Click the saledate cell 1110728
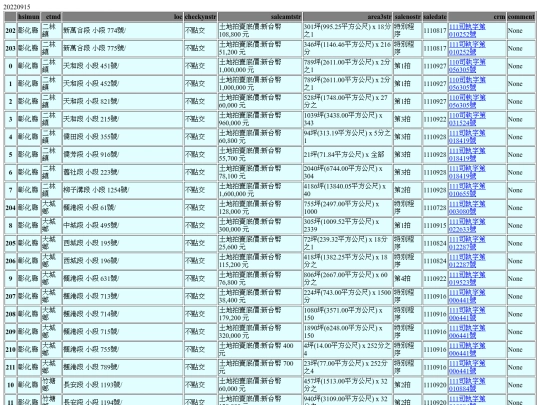Image resolution: width=540 pixels, height=405 pixels. point(435,208)
